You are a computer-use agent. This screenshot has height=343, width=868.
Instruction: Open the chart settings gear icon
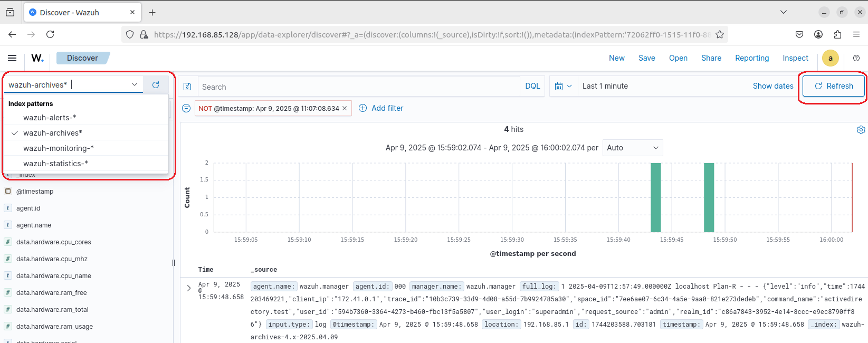coord(861,130)
